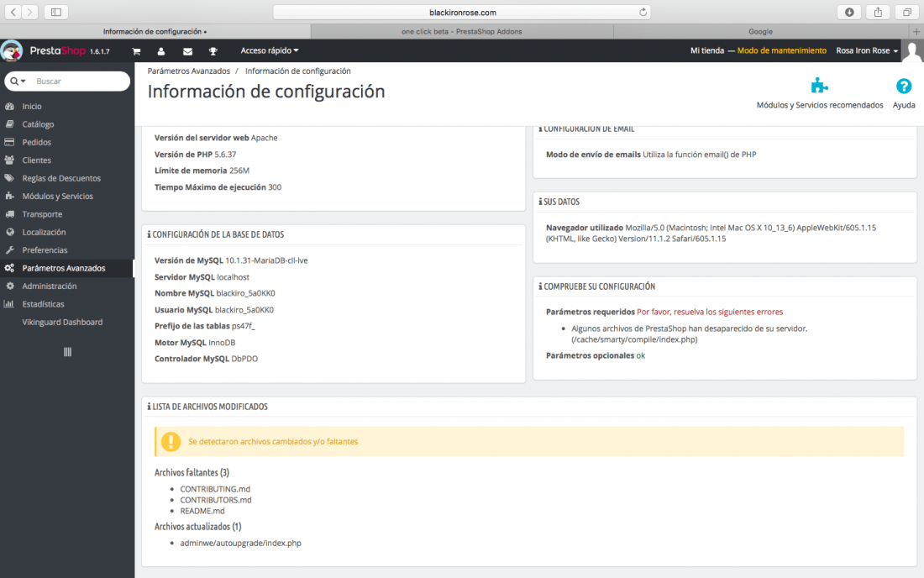924x578 pixels.
Task: Click the Transporte truck icon in sidebar
Action: (x=9, y=214)
